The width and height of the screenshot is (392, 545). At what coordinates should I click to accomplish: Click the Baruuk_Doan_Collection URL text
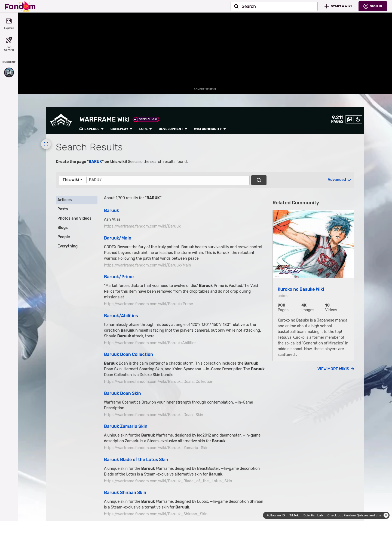[x=158, y=381]
